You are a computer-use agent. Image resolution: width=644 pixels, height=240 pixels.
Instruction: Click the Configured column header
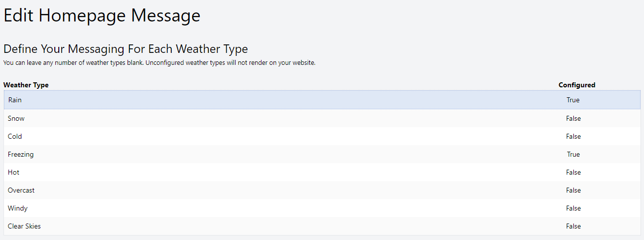point(577,85)
